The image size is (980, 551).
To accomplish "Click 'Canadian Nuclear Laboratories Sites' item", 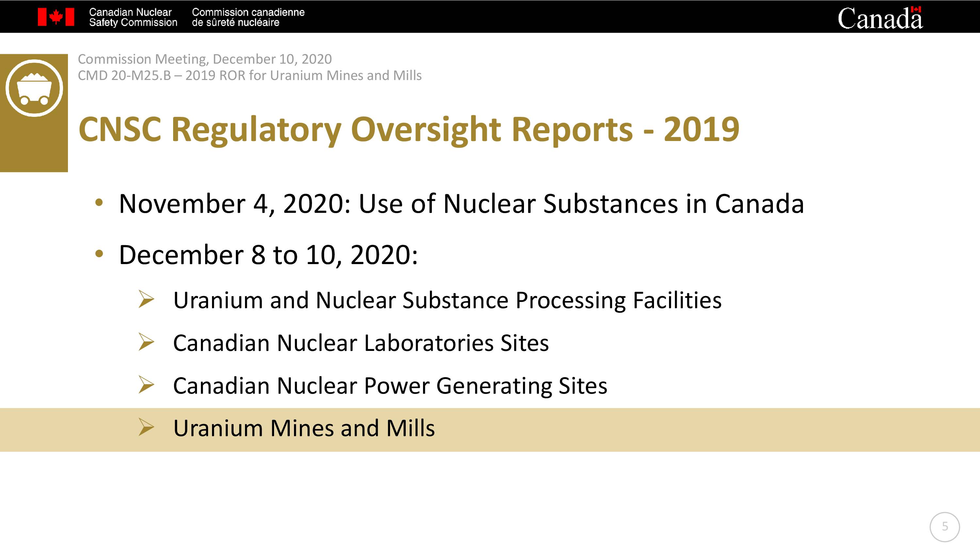I will [x=361, y=343].
